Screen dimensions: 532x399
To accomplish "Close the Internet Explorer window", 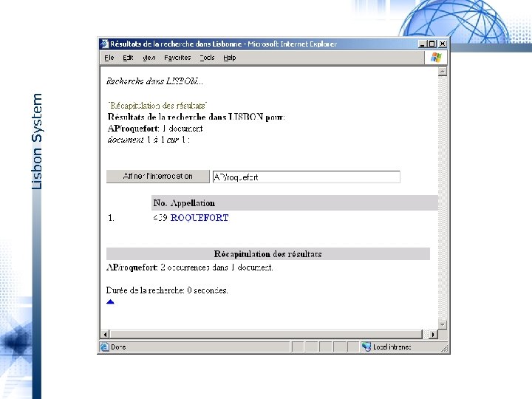I will 443,44.
